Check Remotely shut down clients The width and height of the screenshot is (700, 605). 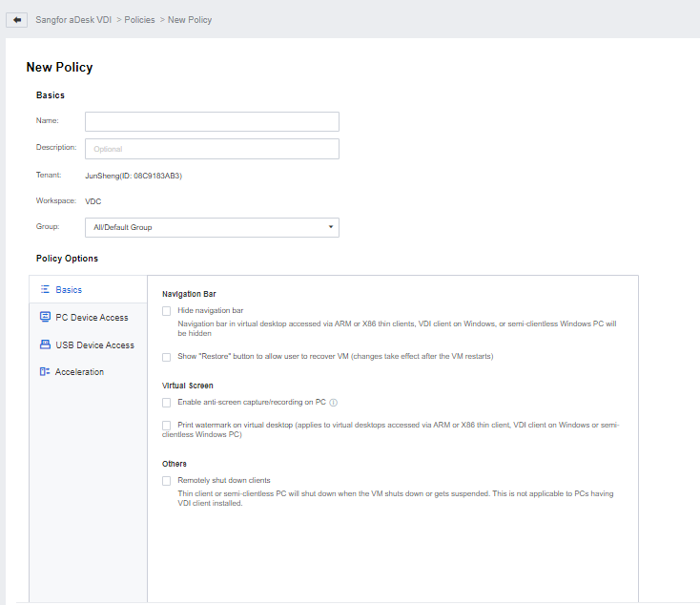[x=167, y=481]
